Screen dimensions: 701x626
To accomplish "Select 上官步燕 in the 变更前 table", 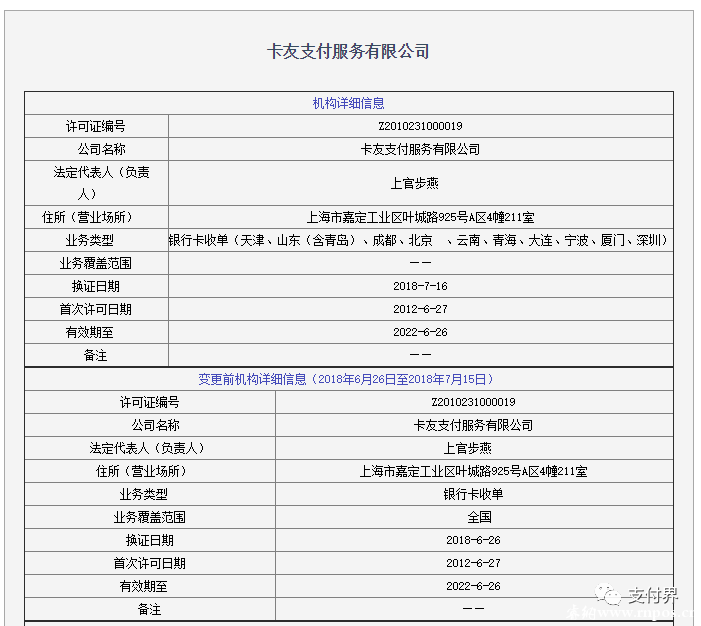I will tap(468, 448).
